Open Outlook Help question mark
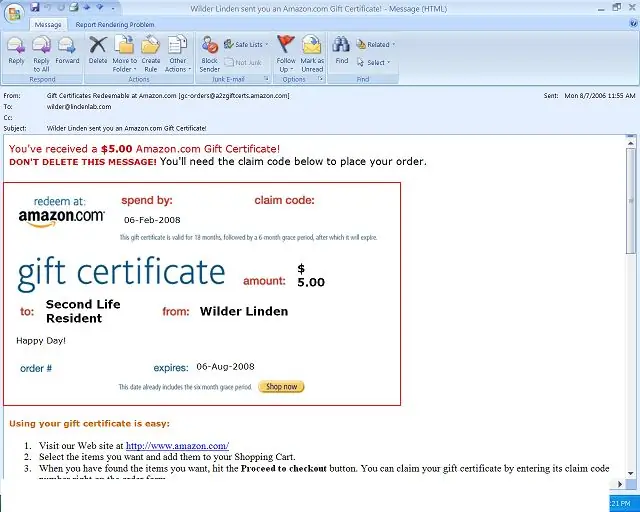The height and width of the screenshot is (512, 640). click(x=633, y=24)
